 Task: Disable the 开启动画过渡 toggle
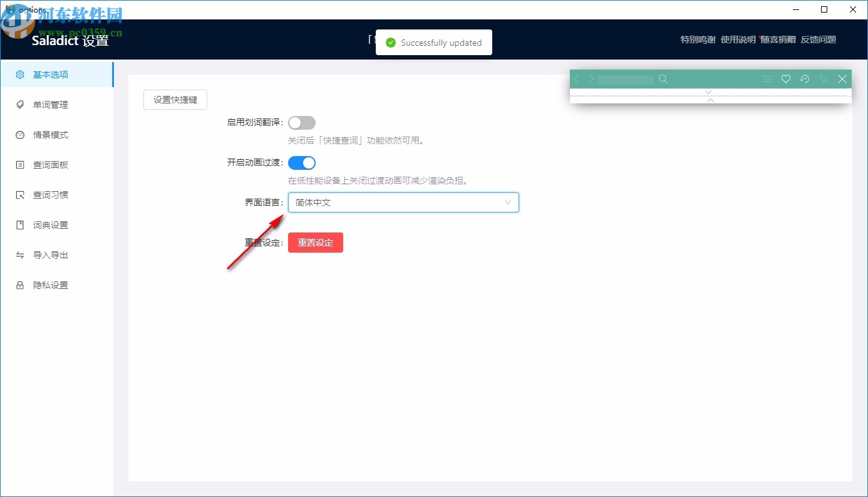click(301, 162)
